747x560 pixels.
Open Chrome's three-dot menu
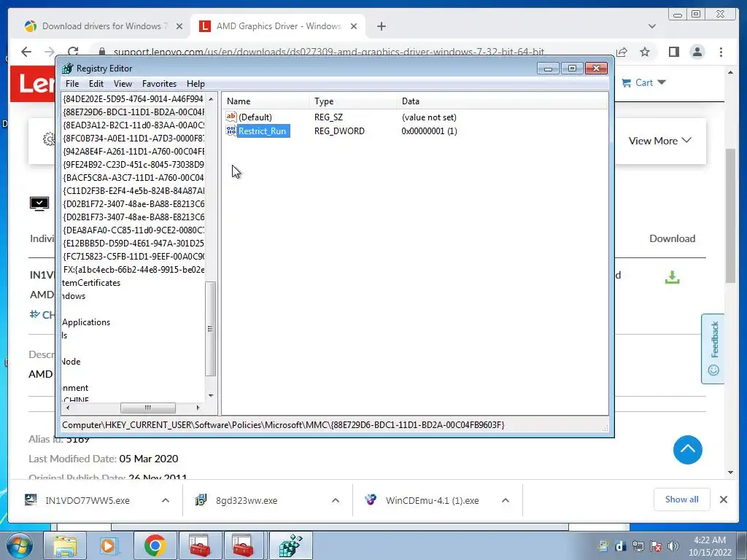click(x=721, y=52)
